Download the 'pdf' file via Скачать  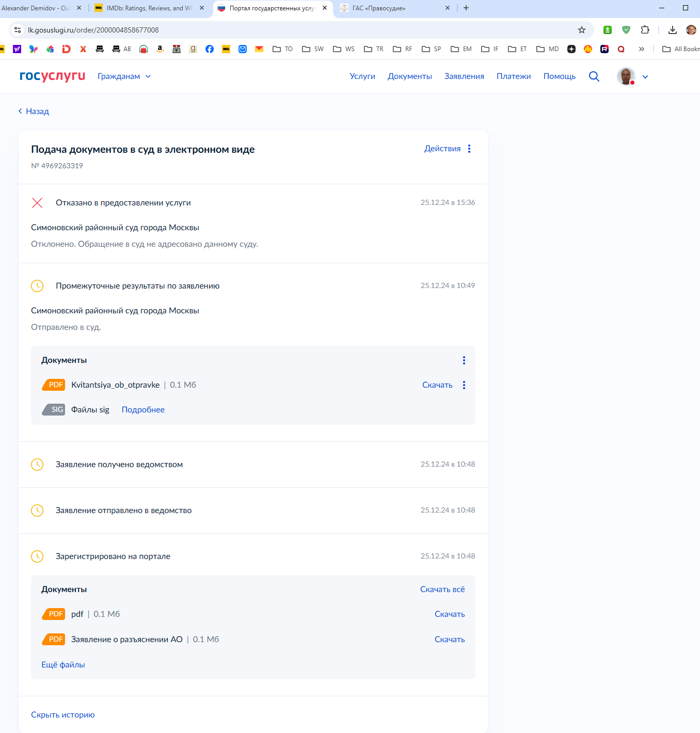pyautogui.click(x=450, y=614)
